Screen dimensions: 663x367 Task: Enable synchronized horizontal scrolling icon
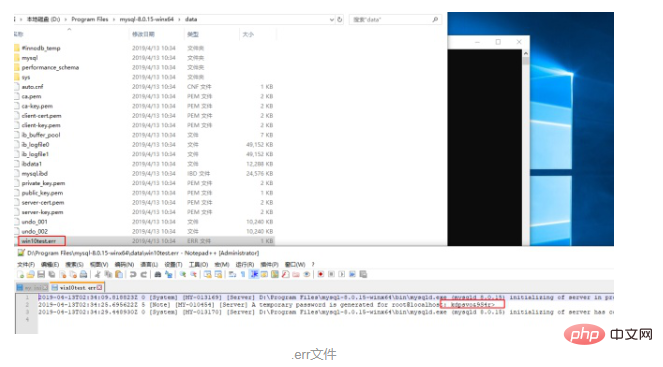click(x=218, y=274)
